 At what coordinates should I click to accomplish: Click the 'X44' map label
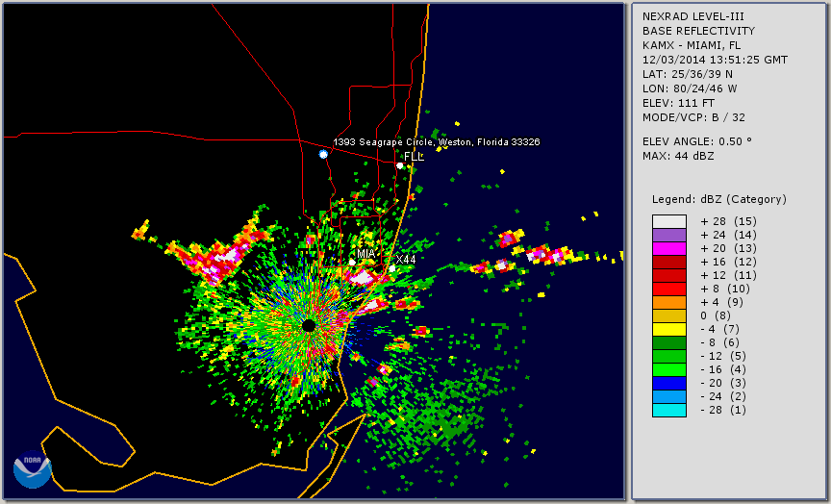[406, 260]
